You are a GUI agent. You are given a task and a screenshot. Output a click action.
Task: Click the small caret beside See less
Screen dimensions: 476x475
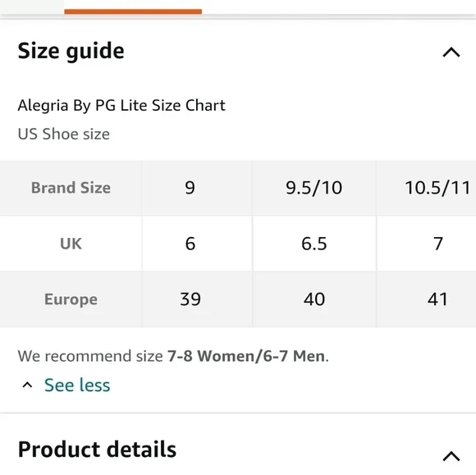click(27, 385)
